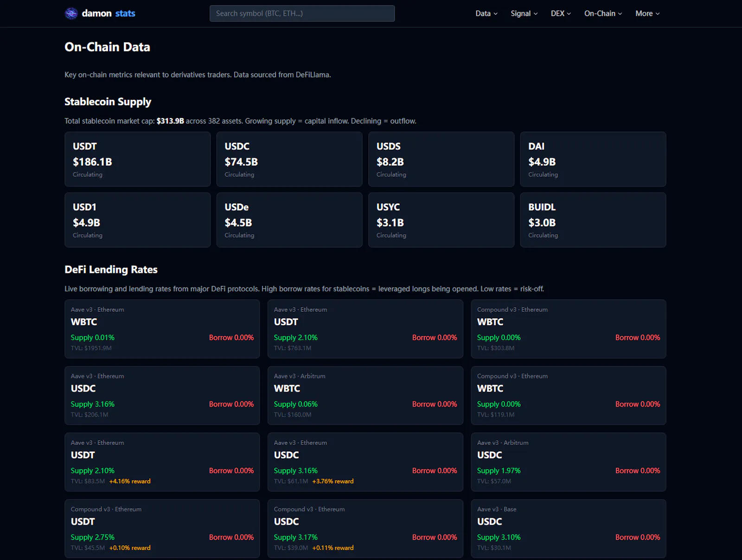Image resolution: width=742 pixels, height=560 pixels.
Task: Click the TVL: $303.8M value
Action: (496, 348)
